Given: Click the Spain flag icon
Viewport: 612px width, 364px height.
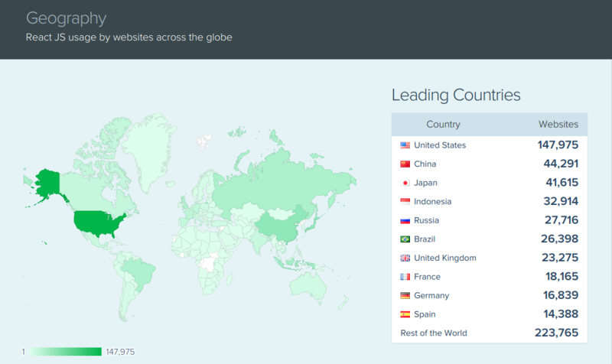Looking at the screenshot, I should click(405, 314).
